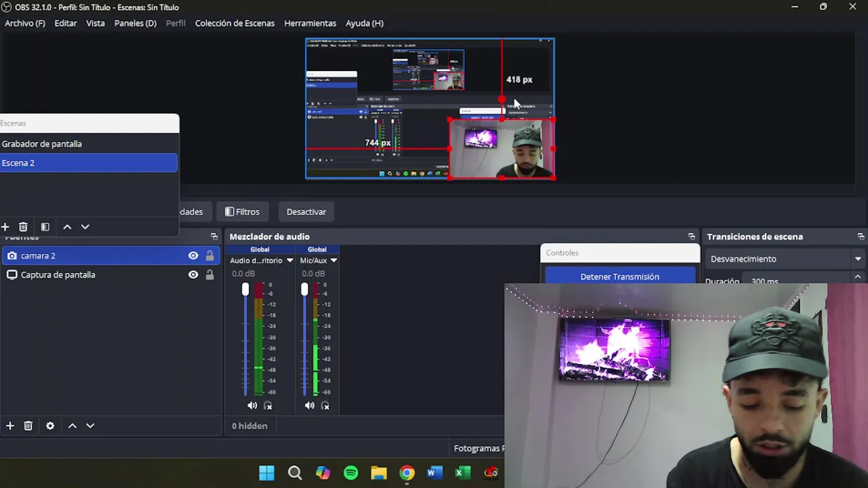Open the Herramientas menu
868x488 pixels.
[310, 23]
